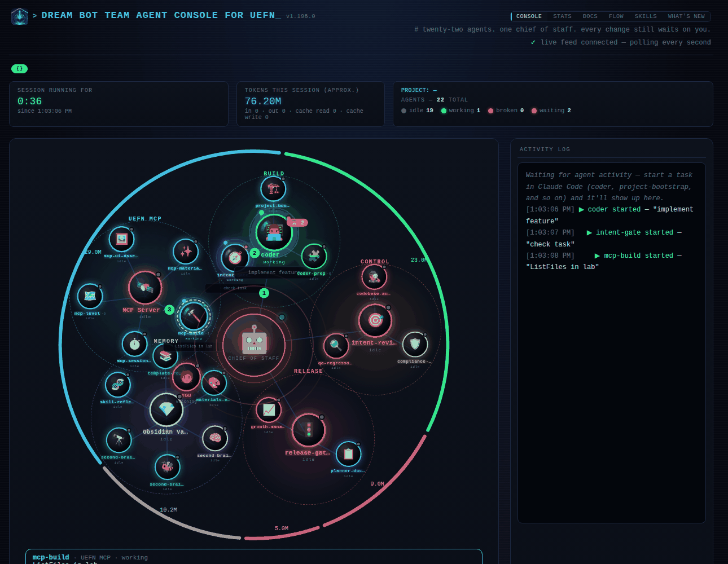Open the STATS tab
728x564 pixels.
[562, 16]
